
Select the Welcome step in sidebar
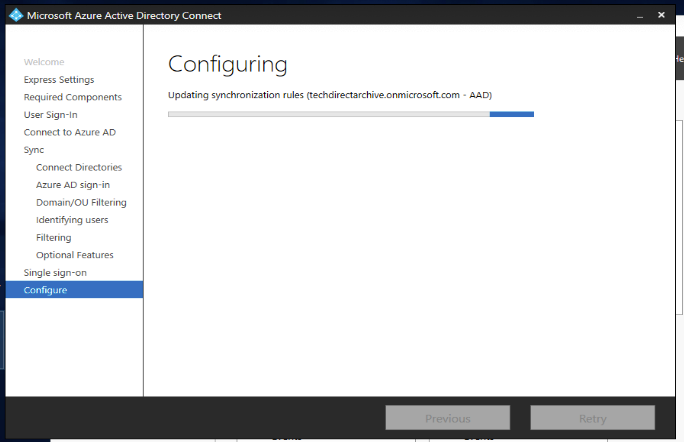(x=44, y=62)
